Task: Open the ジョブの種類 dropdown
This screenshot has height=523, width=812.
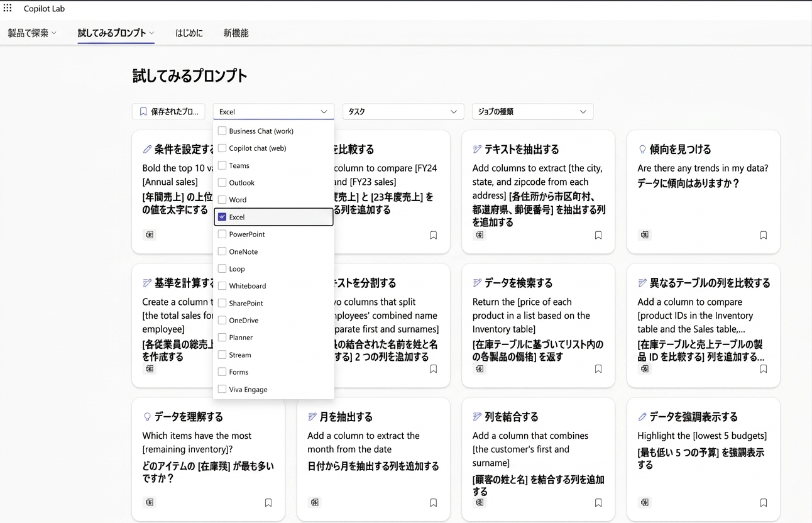Action: (x=532, y=111)
